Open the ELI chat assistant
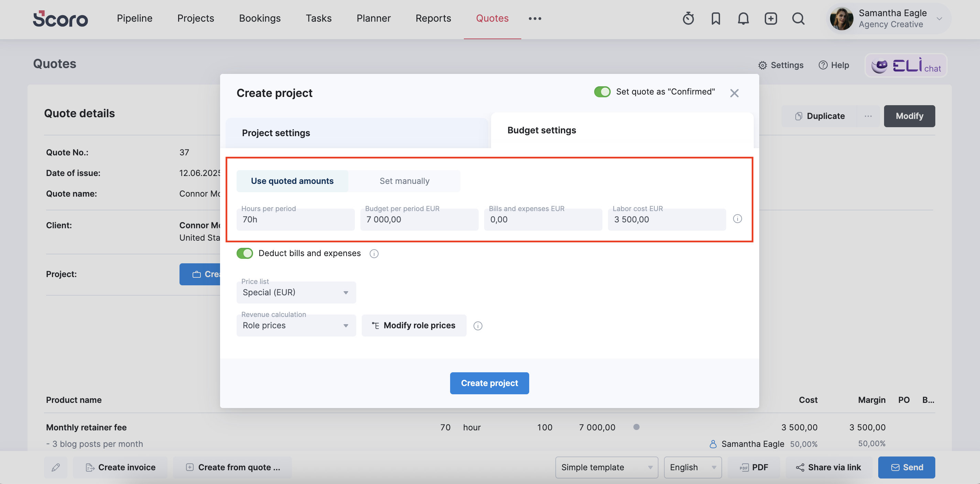Screen dimensions: 980x484 [x=906, y=65]
